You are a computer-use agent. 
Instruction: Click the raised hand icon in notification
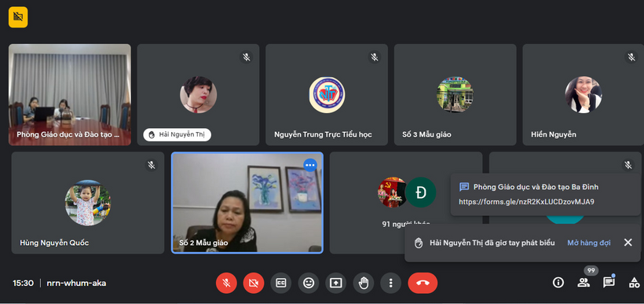point(419,243)
